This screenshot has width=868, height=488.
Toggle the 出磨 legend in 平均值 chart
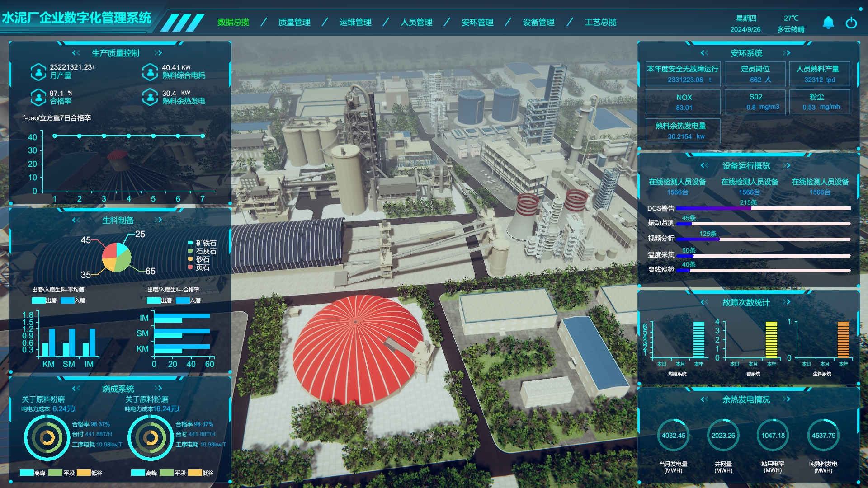(44, 300)
